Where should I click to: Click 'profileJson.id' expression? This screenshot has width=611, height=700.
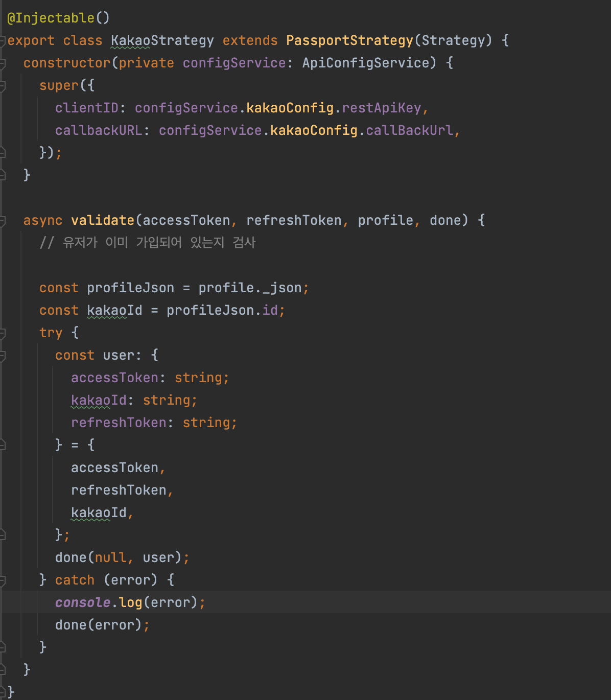point(222,310)
